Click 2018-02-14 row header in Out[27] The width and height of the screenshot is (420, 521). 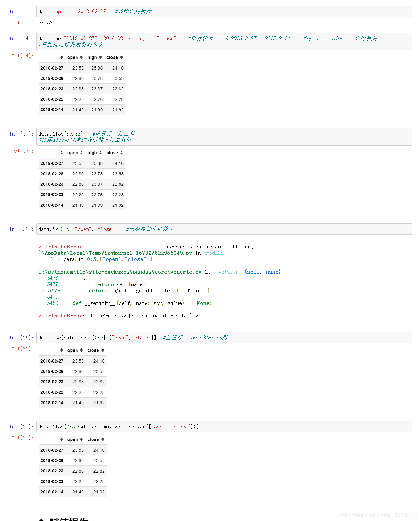click(52, 492)
